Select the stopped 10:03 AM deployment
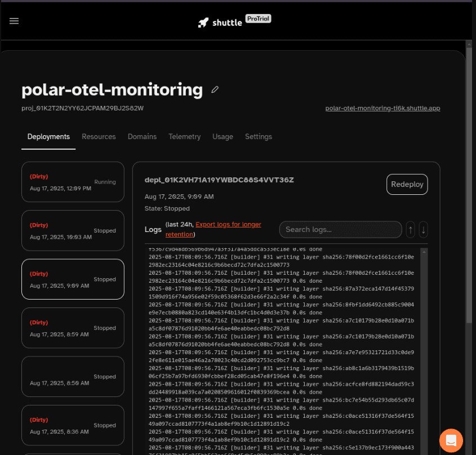Image resolution: width=476 pixels, height=455 pixels. (x=73, y=230)
